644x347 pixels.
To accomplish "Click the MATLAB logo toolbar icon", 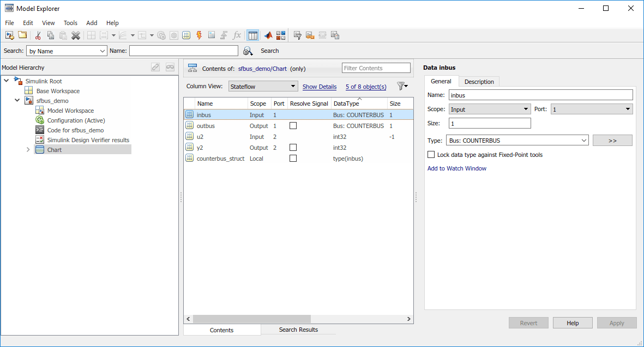I will [268, 35].
